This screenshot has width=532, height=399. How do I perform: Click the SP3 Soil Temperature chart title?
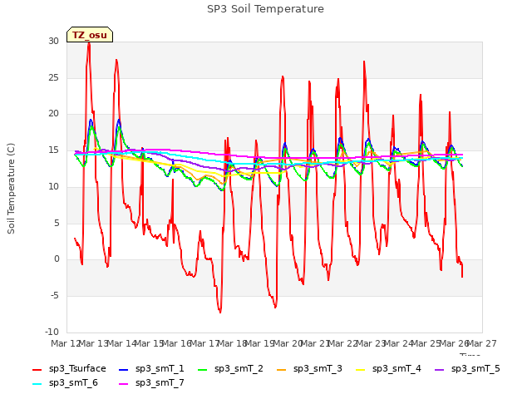pyautogui.click(x=265, y=9)
